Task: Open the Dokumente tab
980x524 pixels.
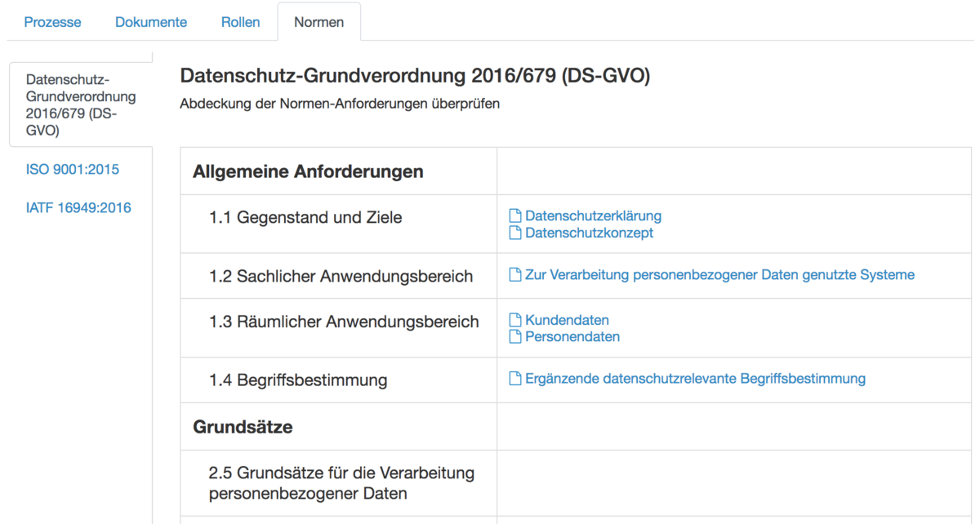Action: pos(151,22)
